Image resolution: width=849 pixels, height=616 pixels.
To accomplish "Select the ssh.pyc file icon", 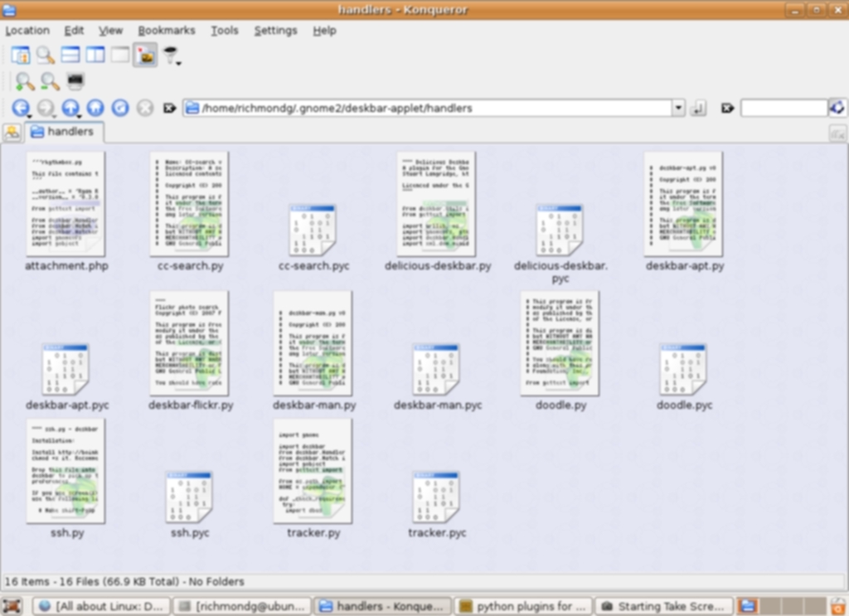I will click(190, 497).
